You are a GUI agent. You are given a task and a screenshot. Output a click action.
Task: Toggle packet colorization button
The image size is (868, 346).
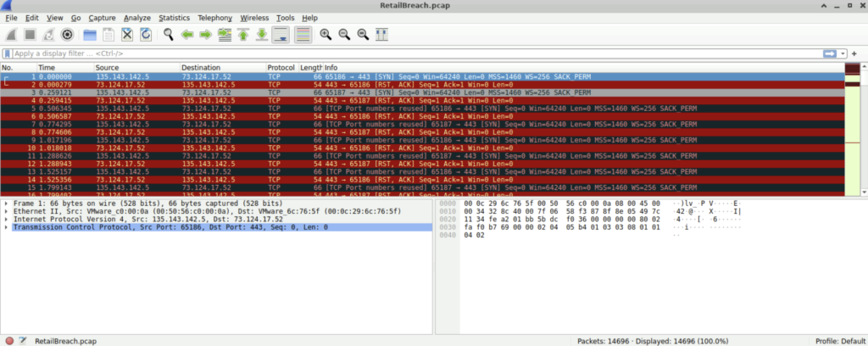coord(302,35)
